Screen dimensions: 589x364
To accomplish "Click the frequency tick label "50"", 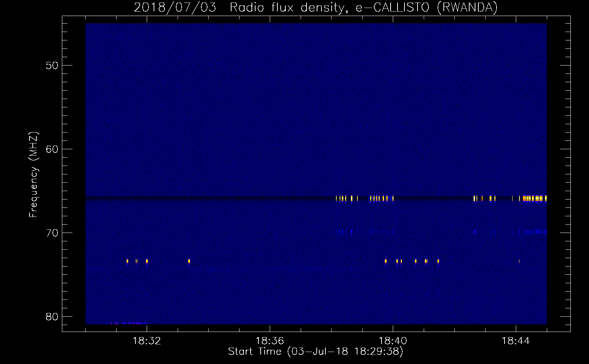I will [x=52, y=66].
